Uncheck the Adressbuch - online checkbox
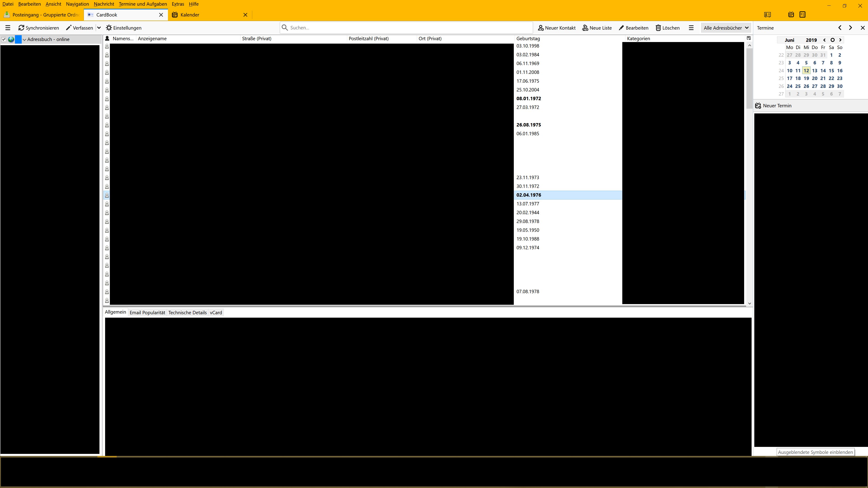 (x=4, y=39)
